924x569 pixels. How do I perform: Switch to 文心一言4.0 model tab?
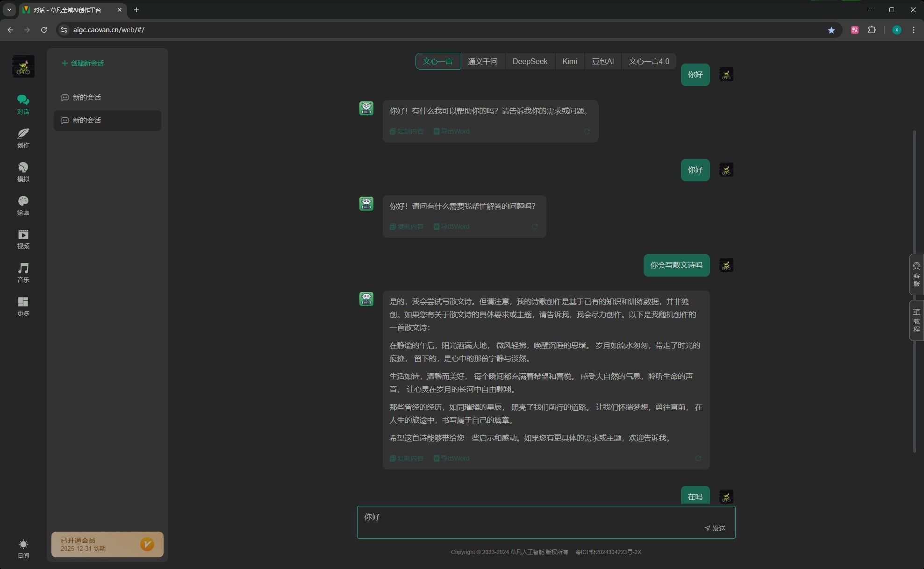[x=649, y=61]
